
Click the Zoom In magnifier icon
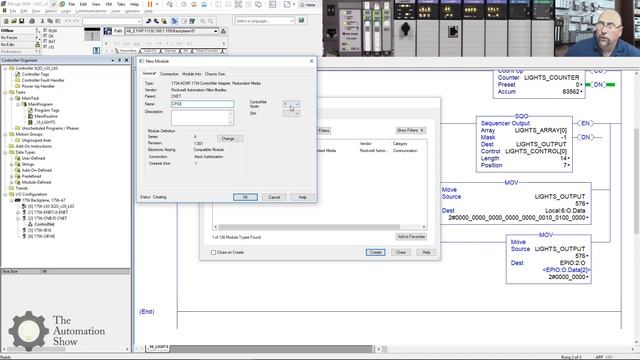coord(203,21)
